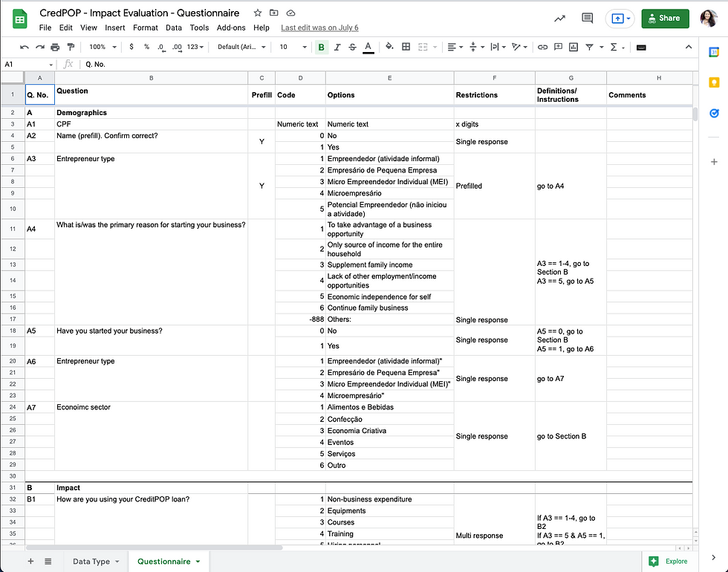Click the horizontal scrollbar
The image size is (728, 572).
(155, 548)
